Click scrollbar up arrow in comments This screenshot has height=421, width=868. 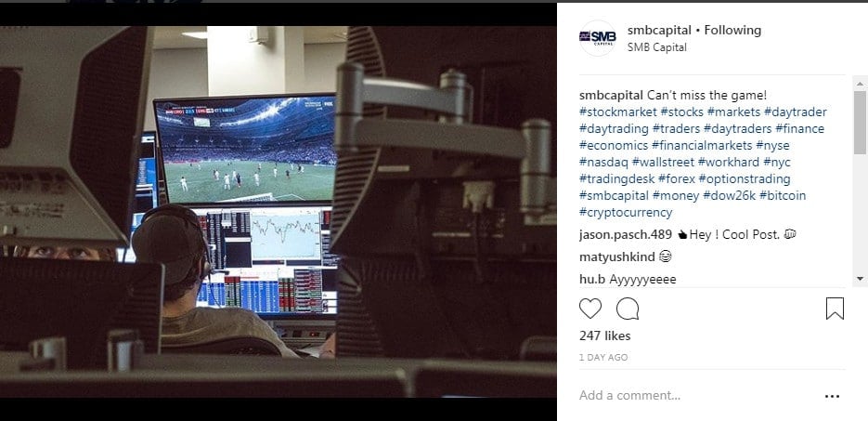[860, 84]
